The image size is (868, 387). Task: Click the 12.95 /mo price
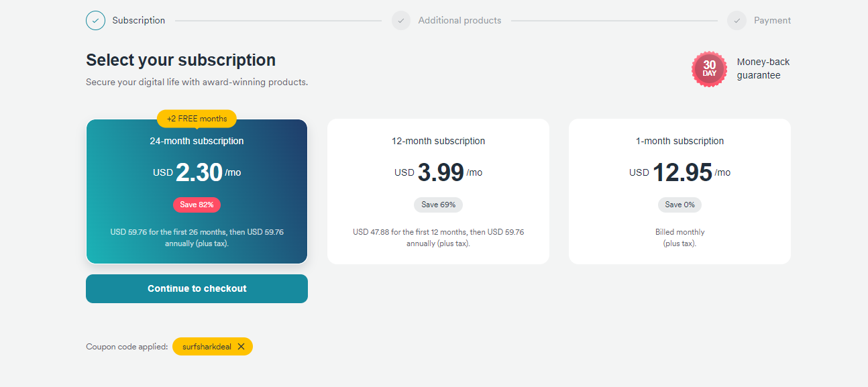680,172
